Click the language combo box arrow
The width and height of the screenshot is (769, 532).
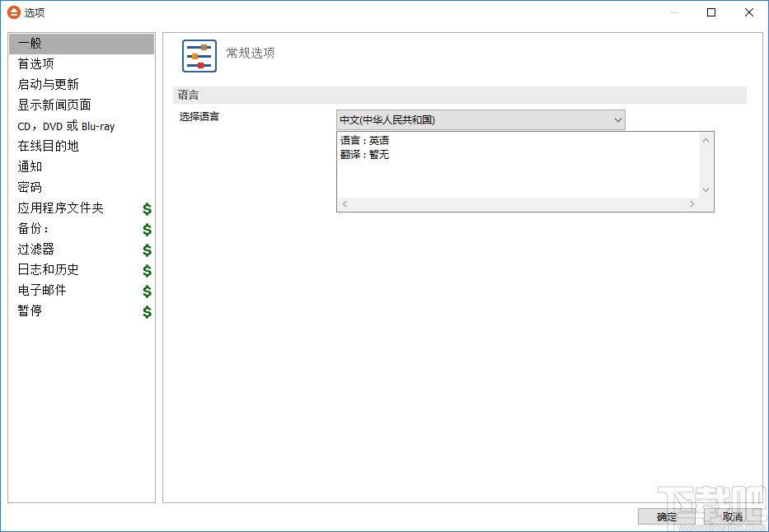coord(617,119)
